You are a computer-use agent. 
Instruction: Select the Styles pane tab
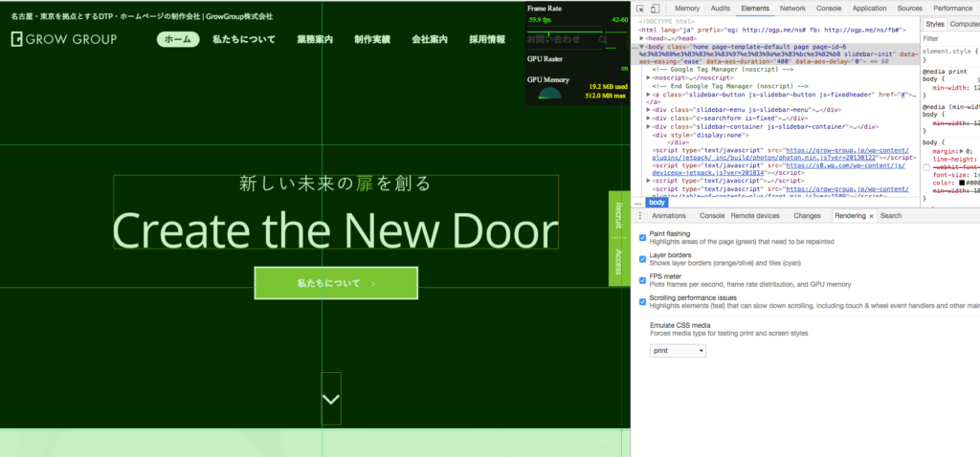click(x=934, y=24)
